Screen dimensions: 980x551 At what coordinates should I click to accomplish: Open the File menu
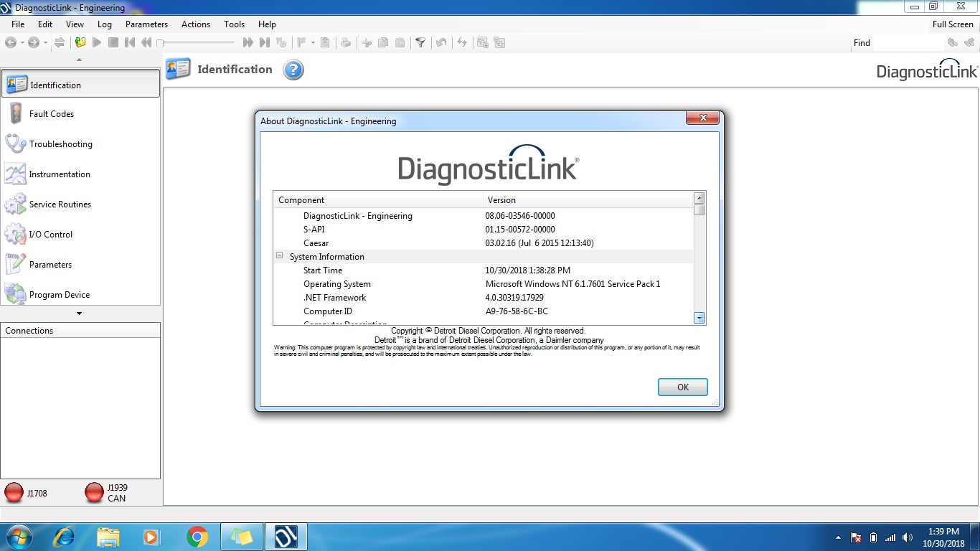(18, 24)
